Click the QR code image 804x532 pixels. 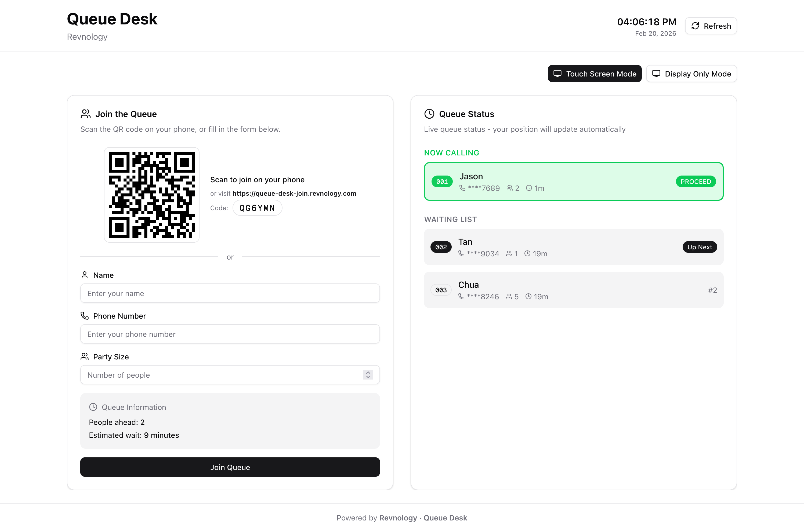coord(151,195)
